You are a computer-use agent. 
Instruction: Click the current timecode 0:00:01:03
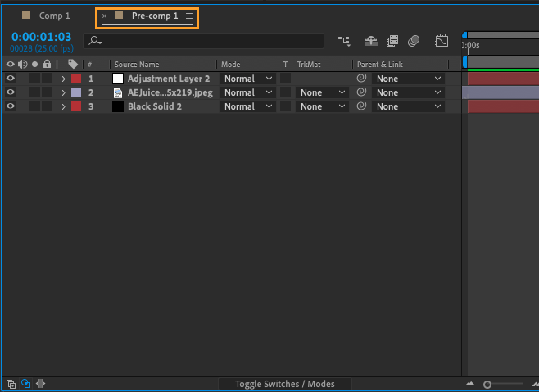click(41, 37)
